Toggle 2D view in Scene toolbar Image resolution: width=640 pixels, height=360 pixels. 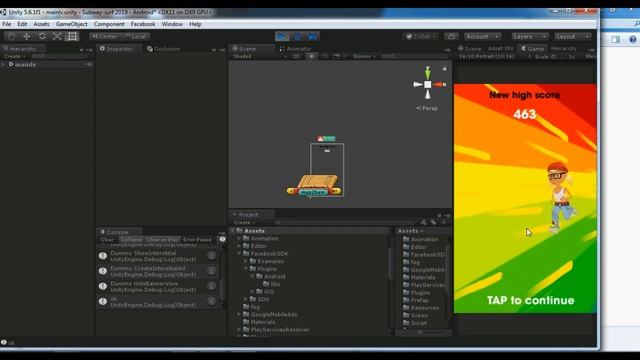(297, 56)
